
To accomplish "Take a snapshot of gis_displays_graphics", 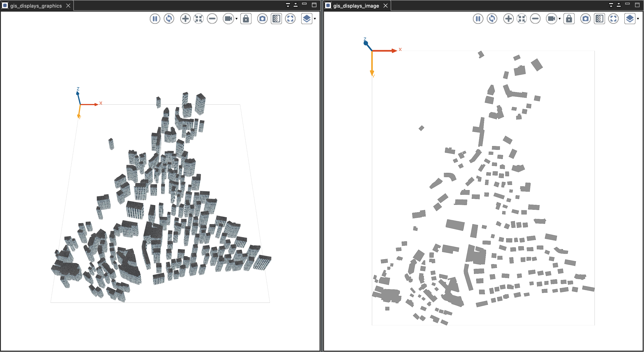I will point(262,19).
